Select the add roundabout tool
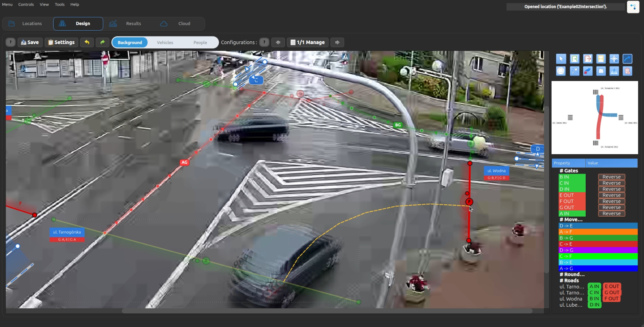 (x=614, y=59)
